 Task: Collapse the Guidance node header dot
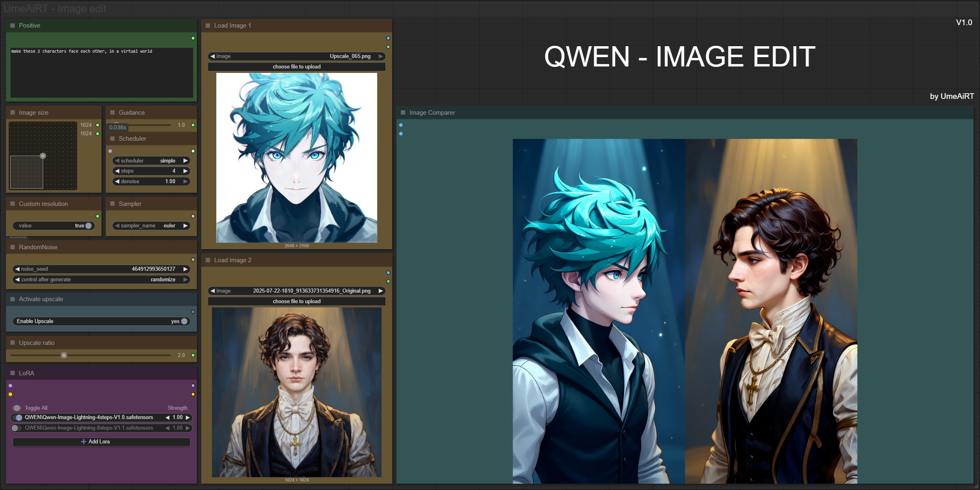coord(113,113)
